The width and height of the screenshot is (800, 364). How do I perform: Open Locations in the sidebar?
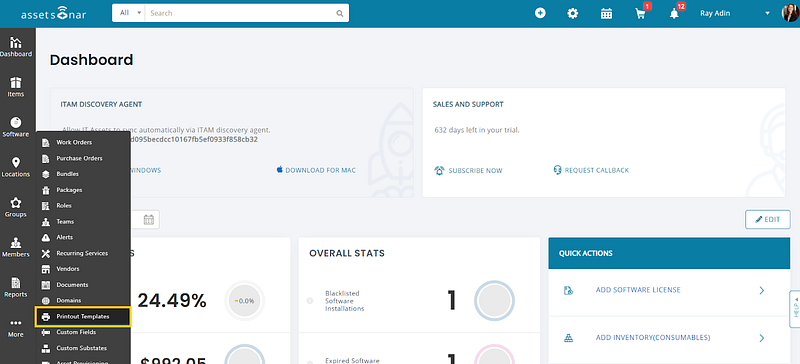(x=16, y=167)
